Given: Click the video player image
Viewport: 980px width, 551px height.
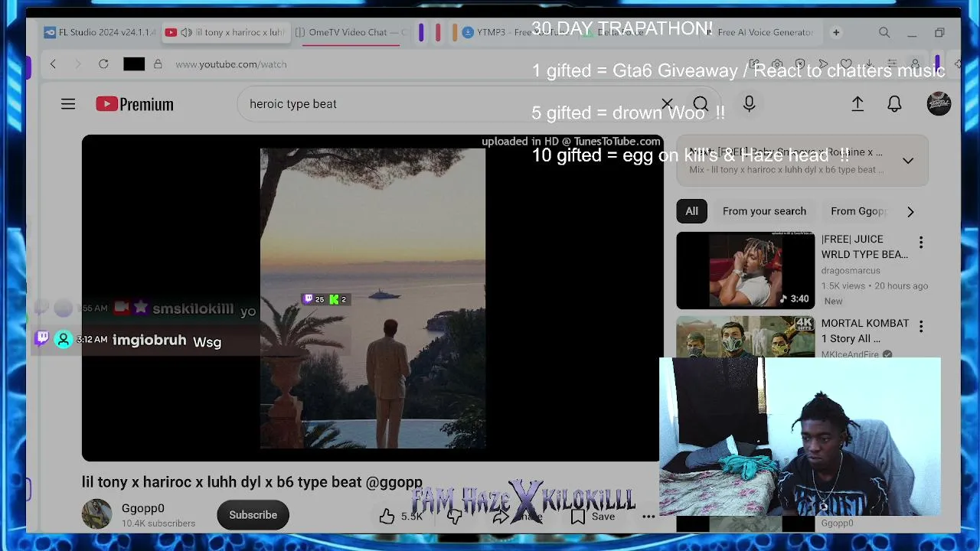Looking at the screenshot, I should (x=373, y=298).
